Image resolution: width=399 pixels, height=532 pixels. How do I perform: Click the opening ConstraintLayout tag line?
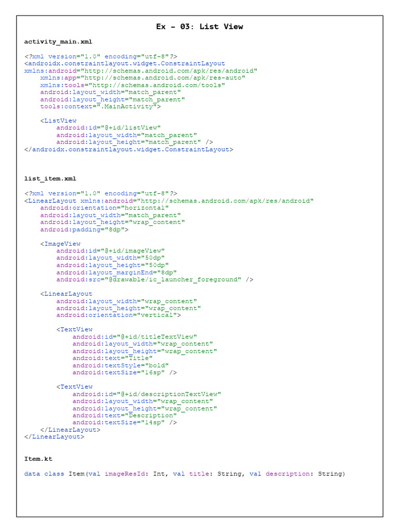(125, 63)
